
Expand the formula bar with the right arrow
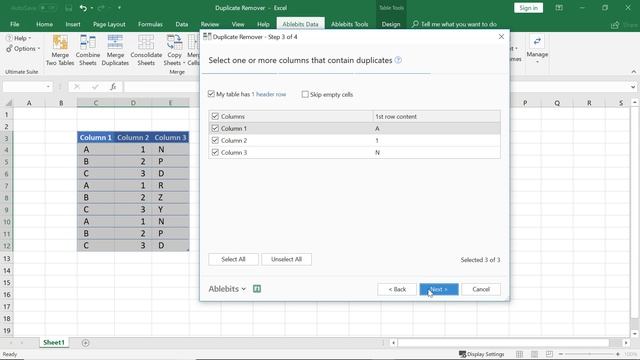[633, 87]
